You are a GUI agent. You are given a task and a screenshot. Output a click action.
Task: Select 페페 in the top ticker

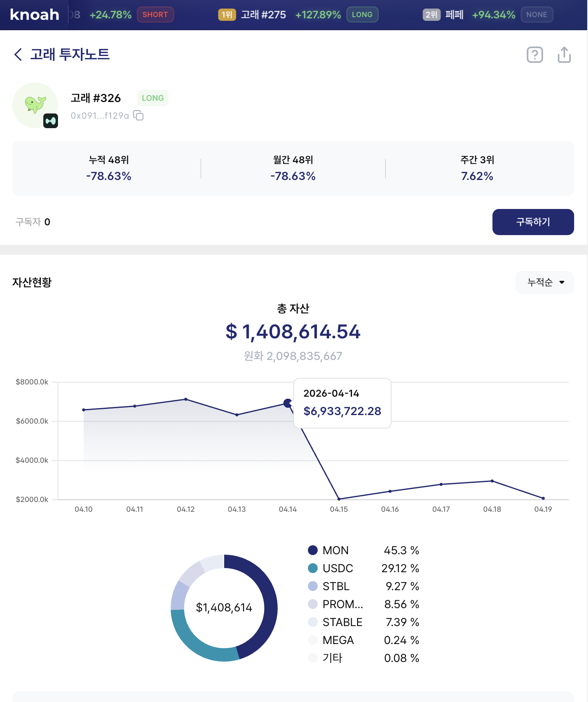pos(454,15)
